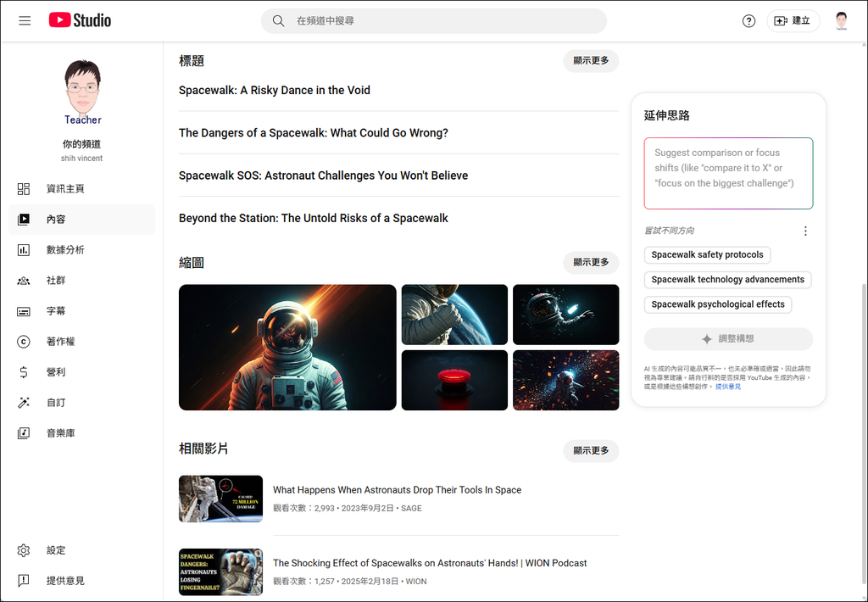Click the 社群 community icon
This screenshot has width=868, height=602.
[x=23, y=281]
